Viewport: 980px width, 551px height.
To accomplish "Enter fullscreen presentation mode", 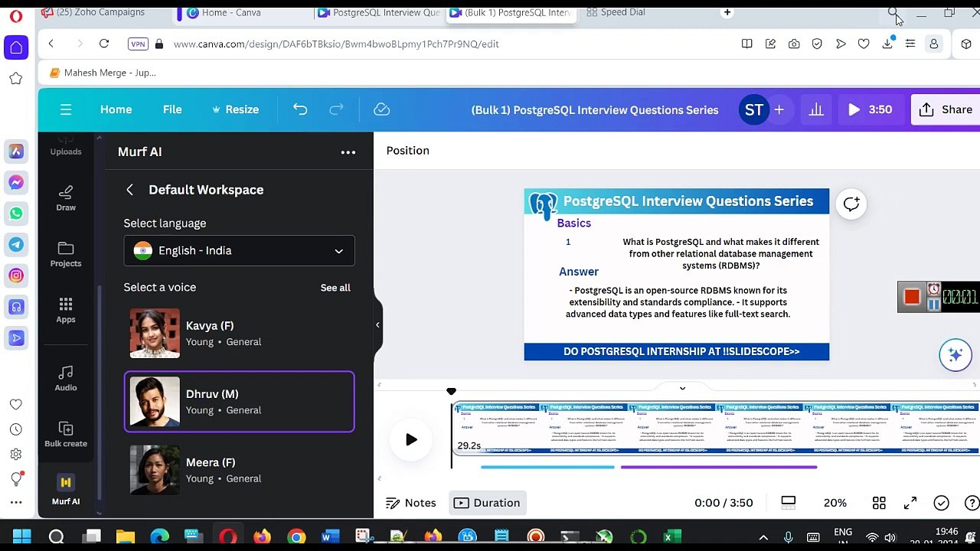I will 910,503.
